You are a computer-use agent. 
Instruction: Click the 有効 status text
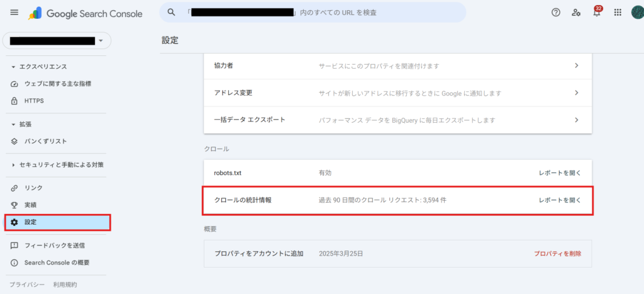(x=325, y=173)
